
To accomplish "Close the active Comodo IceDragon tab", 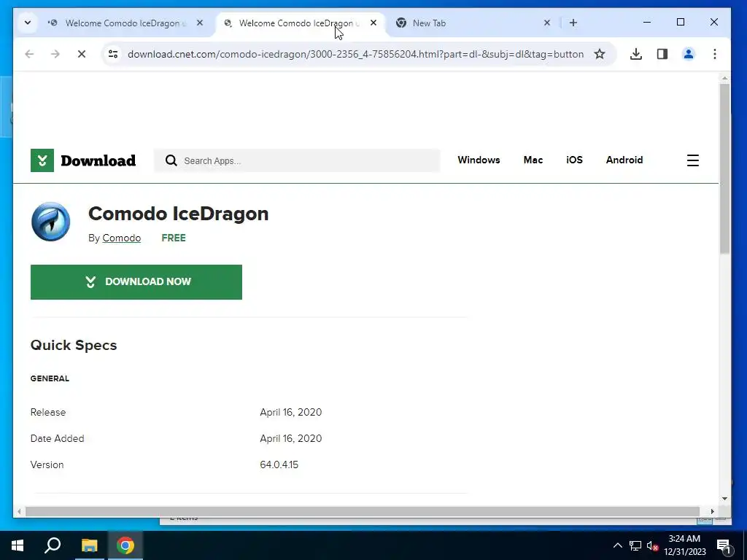I will [x=373, y=23].
